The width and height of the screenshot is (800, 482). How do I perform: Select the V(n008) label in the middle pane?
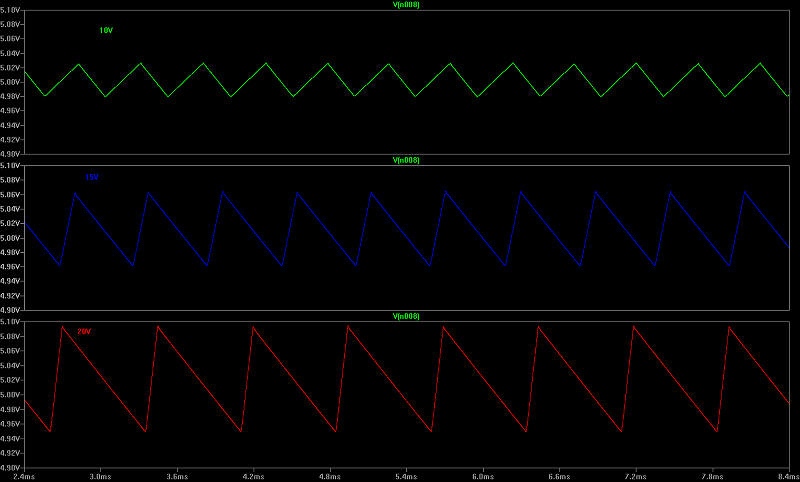coord(406,160)
